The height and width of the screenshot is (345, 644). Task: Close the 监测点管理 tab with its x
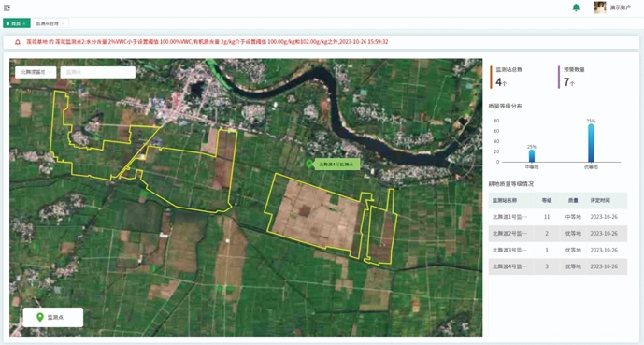(63, 23)
